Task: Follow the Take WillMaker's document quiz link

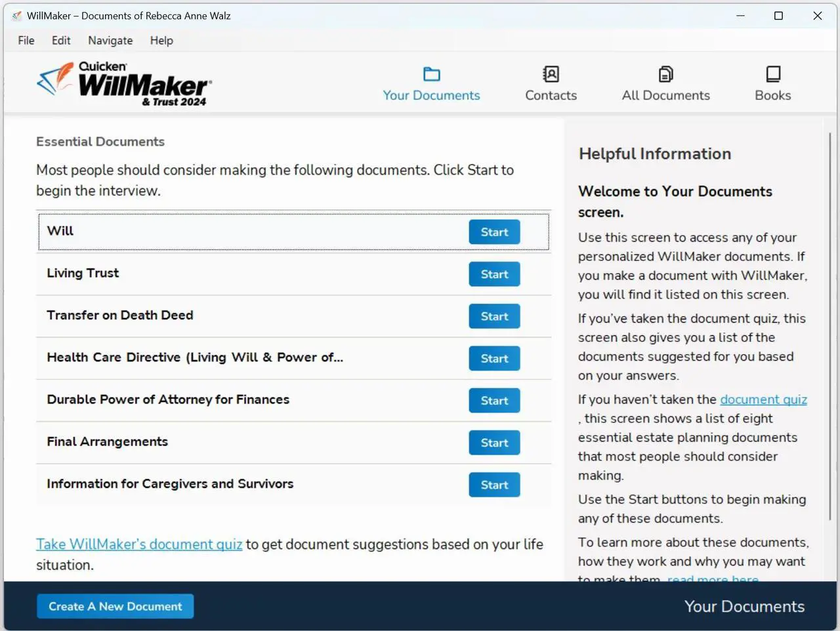Action: [x=139, y=544]
